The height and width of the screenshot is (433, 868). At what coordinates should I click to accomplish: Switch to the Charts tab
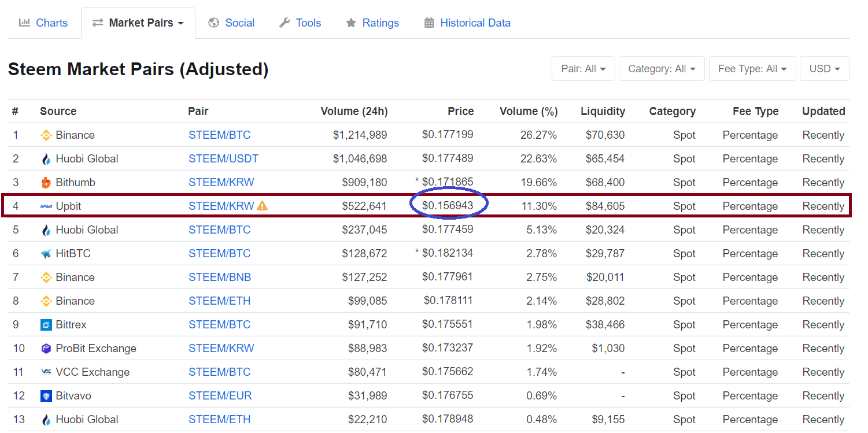(43, 23)
